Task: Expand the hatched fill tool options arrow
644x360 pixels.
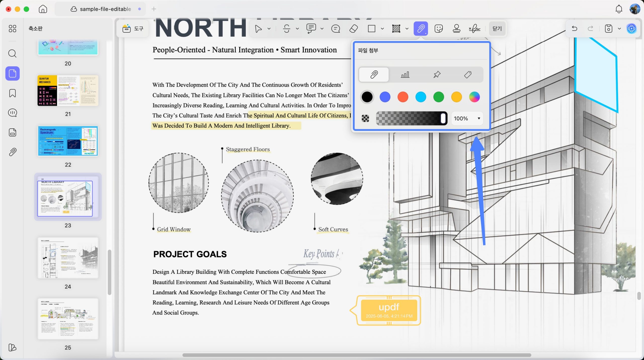Action: (x=407, y=29)
